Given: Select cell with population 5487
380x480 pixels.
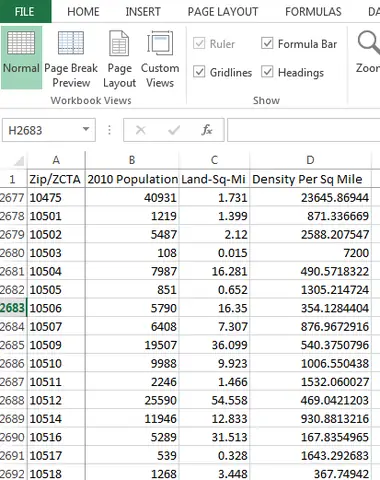Looking at the screenshot, I should [x=132, y=234].
